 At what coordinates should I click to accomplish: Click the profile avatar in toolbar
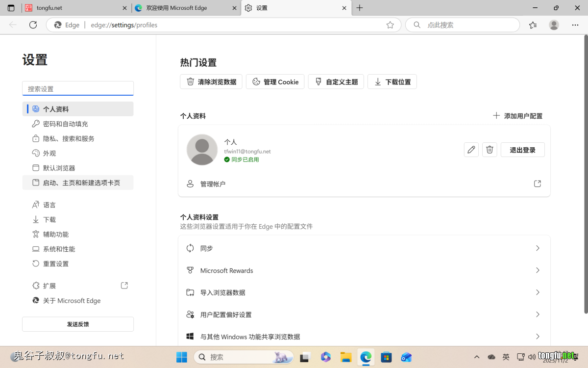point(554,25)
